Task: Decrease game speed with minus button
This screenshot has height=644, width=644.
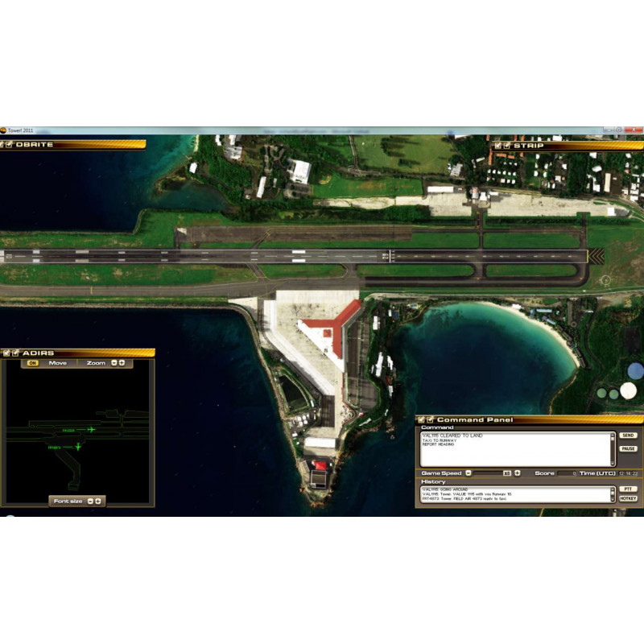Action: [x=469, y=473]
